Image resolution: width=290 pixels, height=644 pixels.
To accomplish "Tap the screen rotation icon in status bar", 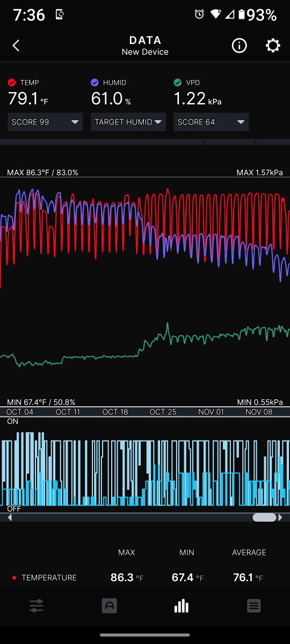I will [60, 15].
